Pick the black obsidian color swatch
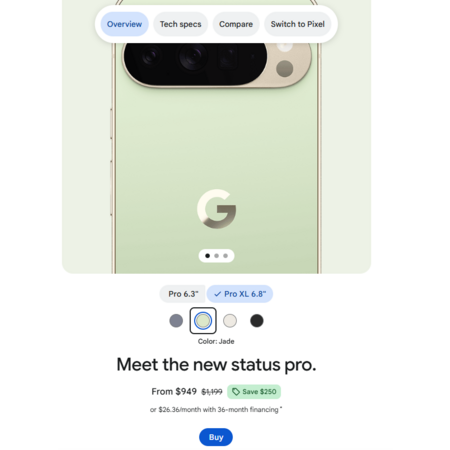The image size is (450, 450). click(257, 321)
